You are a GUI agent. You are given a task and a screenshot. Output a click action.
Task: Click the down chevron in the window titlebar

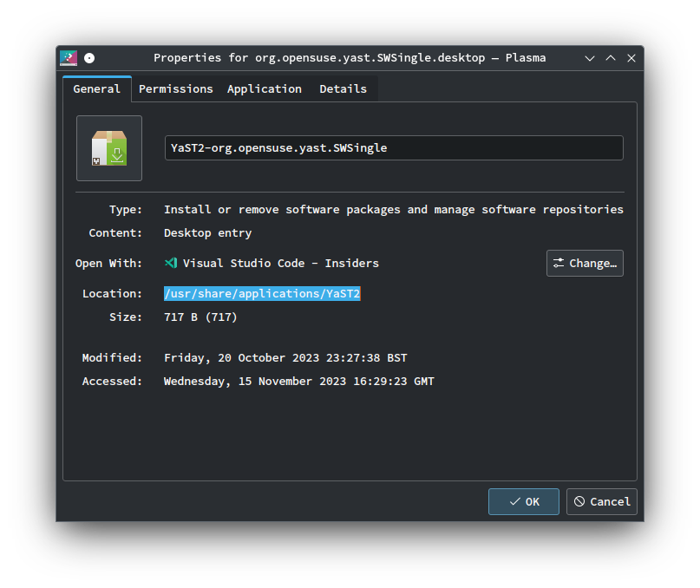coord(589,58)
